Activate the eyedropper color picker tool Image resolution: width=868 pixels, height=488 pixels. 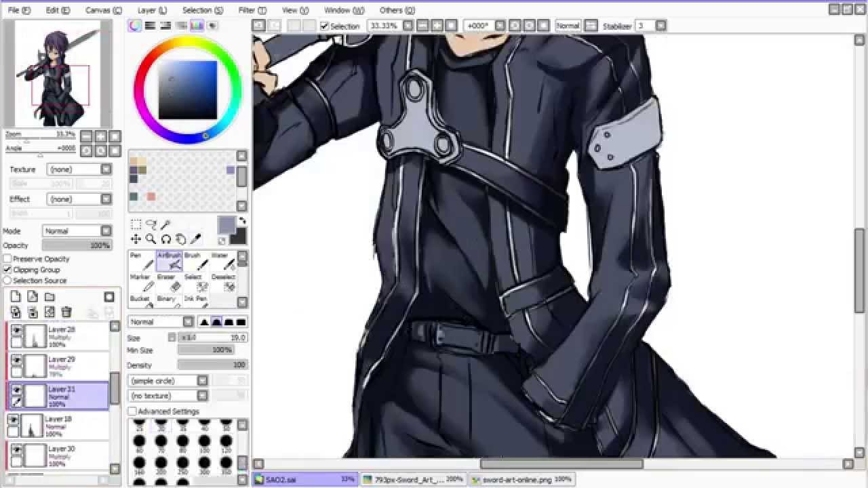195,239
